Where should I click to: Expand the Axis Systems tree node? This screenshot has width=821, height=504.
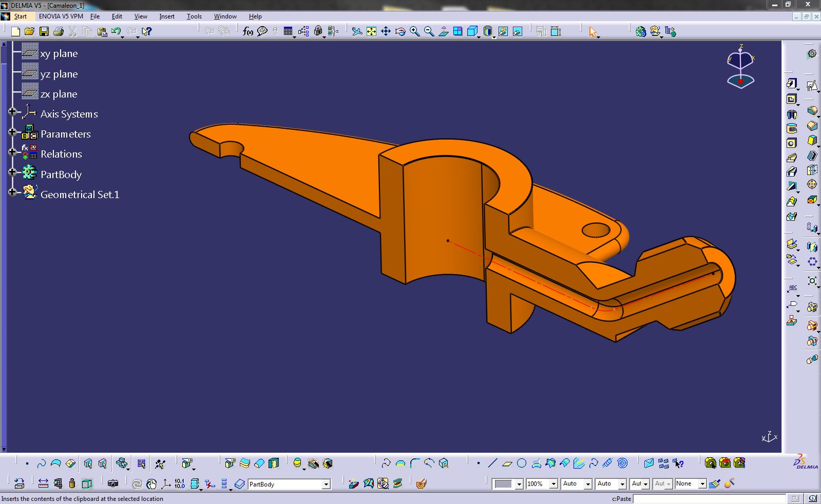(12, 111)
